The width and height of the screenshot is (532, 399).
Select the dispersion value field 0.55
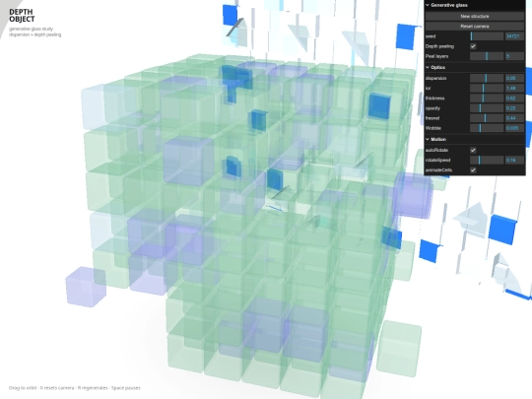(x=514, y=78)
